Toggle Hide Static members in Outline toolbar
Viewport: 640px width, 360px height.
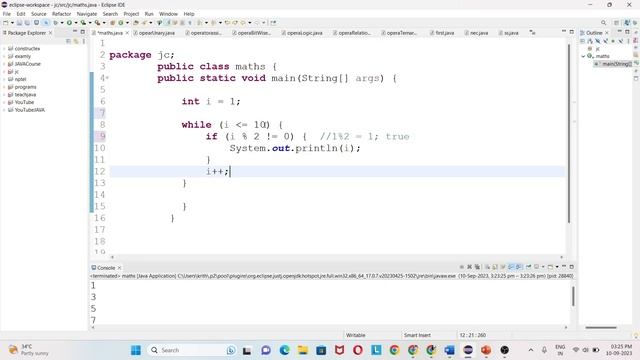606,41
